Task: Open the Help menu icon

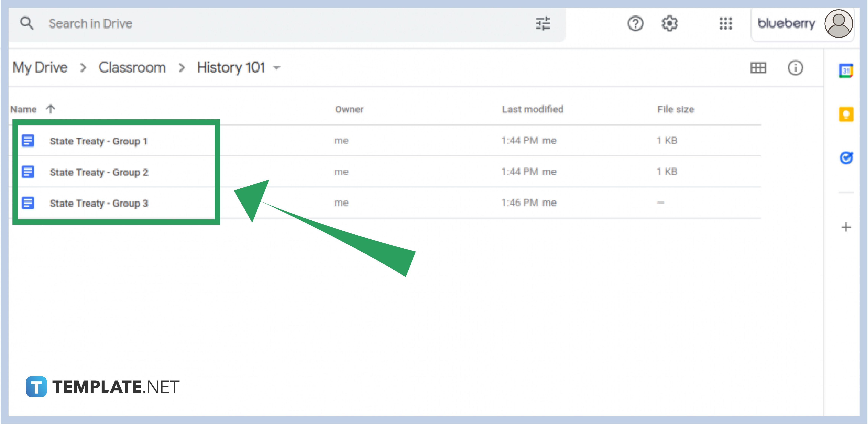Action: click(x=635, y=23)
